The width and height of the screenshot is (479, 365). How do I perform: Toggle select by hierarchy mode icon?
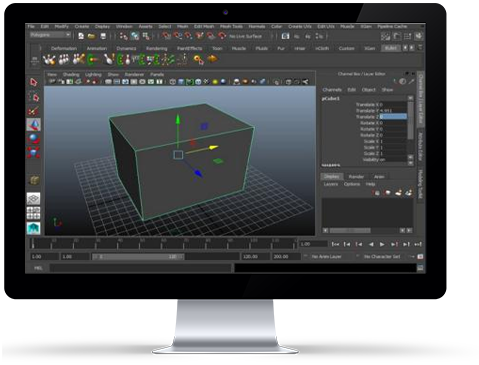[124, 36]
